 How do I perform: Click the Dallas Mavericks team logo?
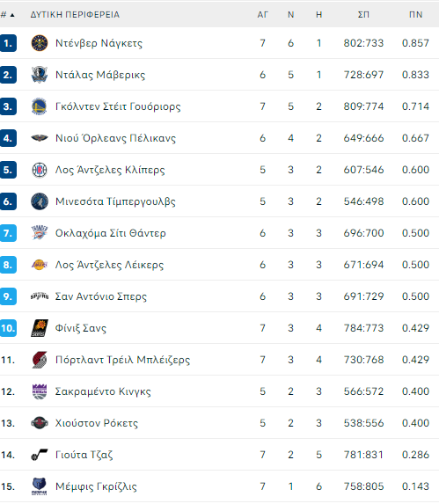40,75
